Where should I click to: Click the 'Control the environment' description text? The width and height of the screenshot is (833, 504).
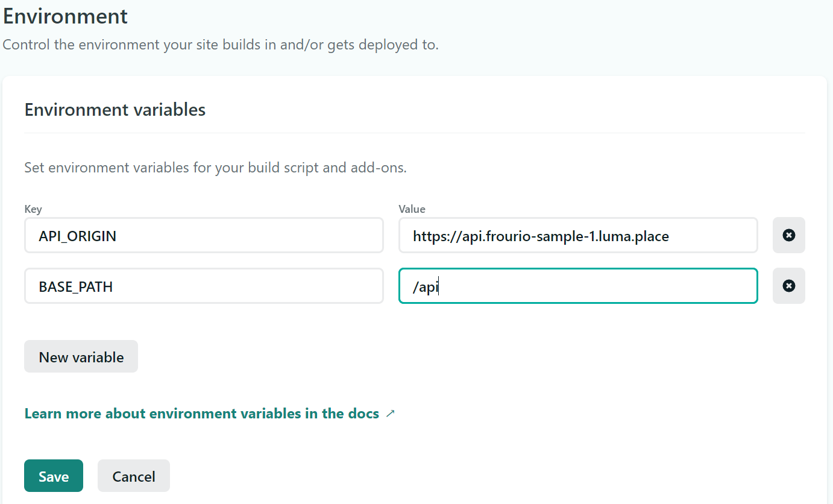pyautogui.click(x=220, y=45)
